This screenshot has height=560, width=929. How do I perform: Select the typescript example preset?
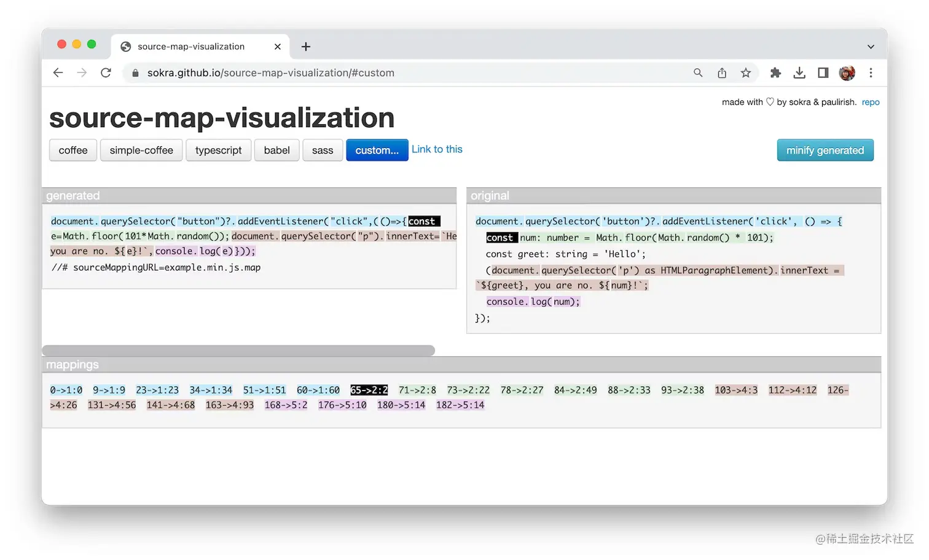point(218,150)
